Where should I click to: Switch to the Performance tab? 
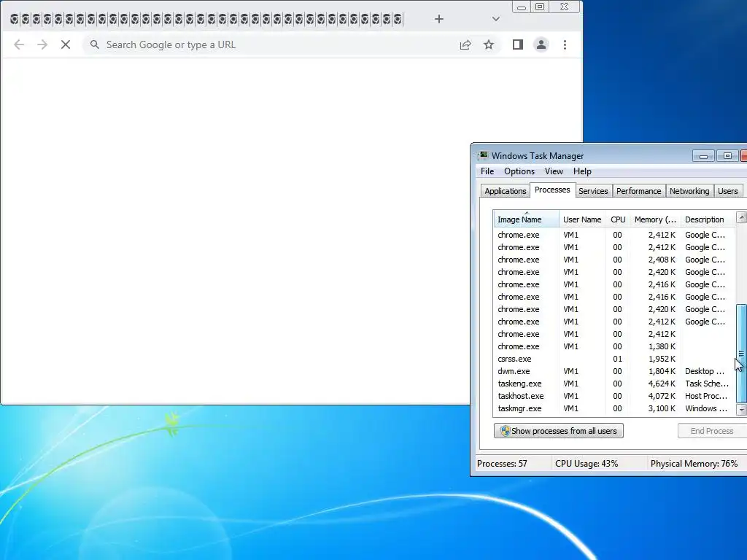[x=638, y=191]
